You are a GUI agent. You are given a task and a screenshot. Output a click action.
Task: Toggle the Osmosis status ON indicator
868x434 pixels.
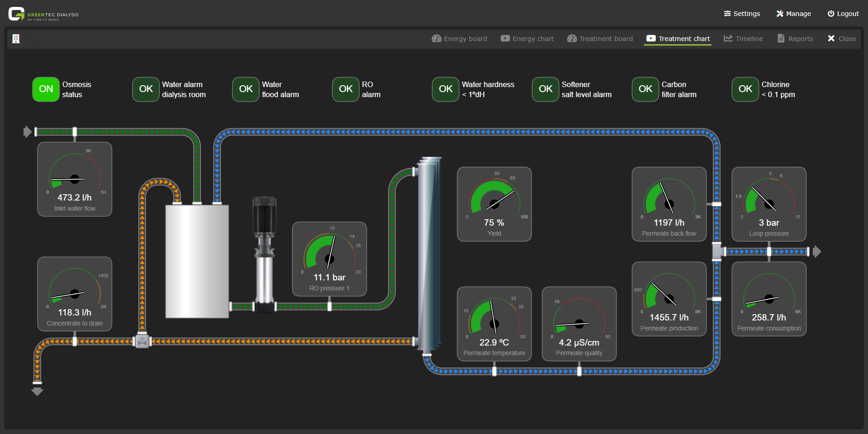[x=46, y=89]
